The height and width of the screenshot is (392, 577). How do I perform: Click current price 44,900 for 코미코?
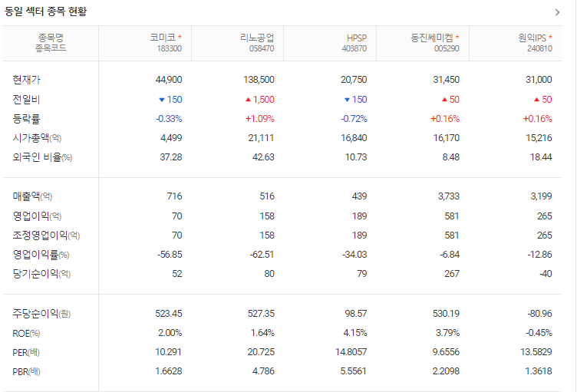click(169, 80)
